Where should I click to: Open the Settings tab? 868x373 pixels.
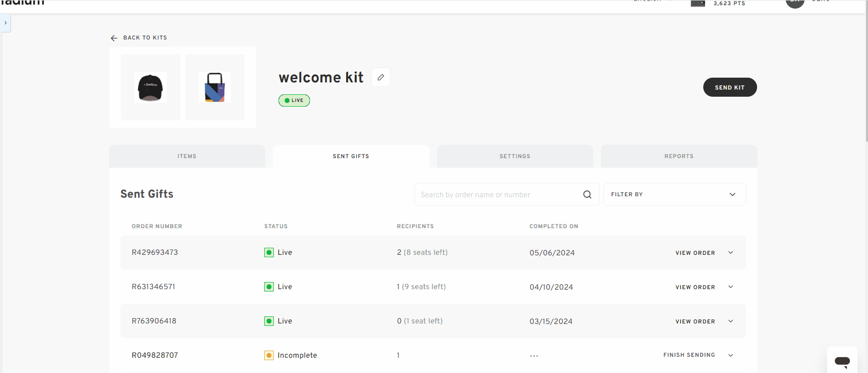[515, 156]
